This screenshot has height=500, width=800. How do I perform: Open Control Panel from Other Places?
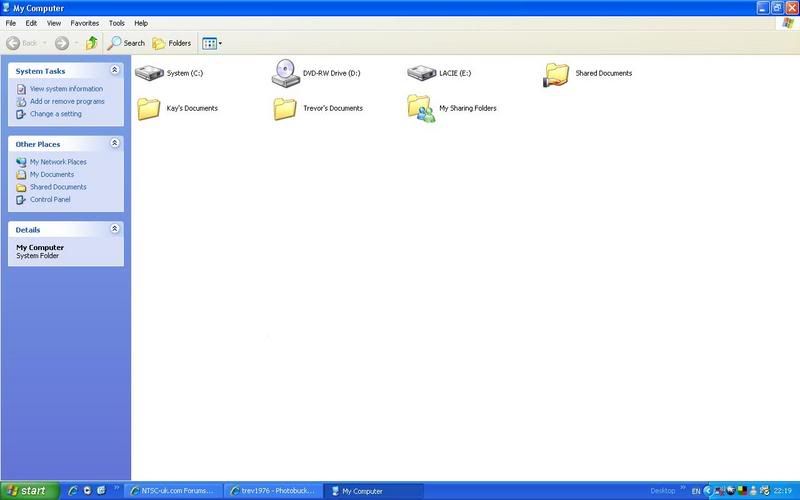[50, 199]
